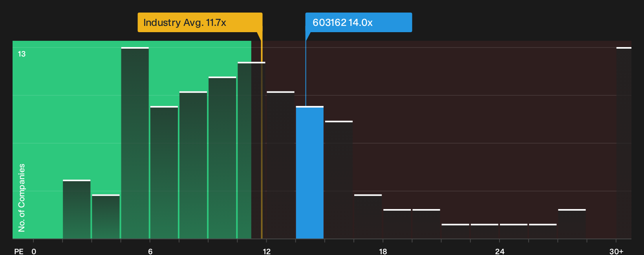The height and width of the screenshot is (255, 644).
Task: Click the x-axis label 6
Action: point(150,251)
